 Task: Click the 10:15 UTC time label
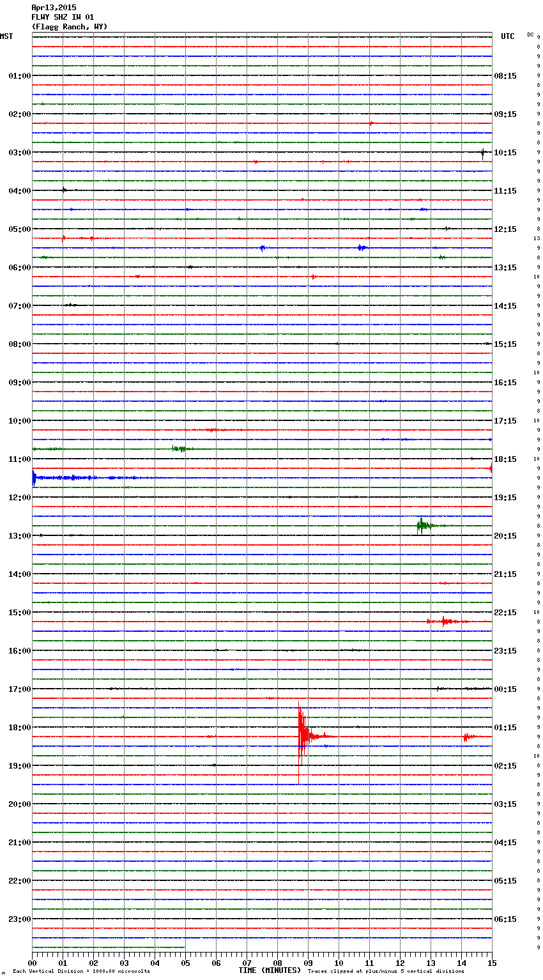point(505,153)
